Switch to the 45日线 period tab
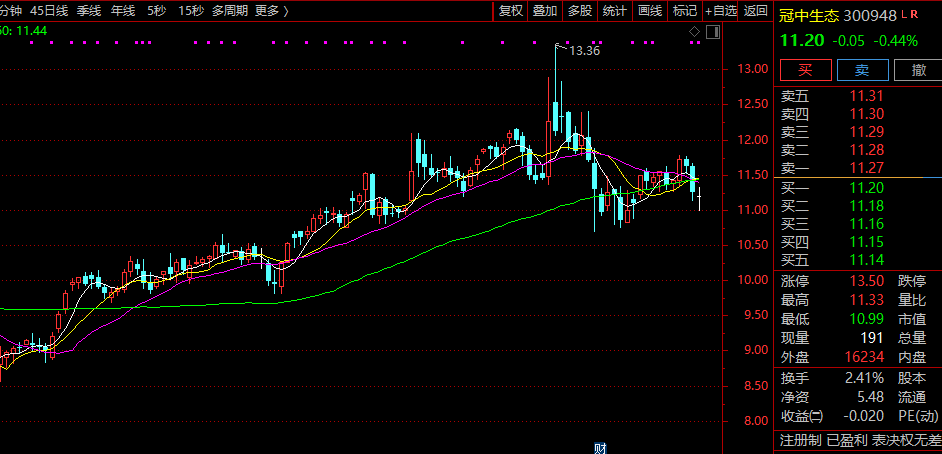942x454 pixels. coord(49,11)
